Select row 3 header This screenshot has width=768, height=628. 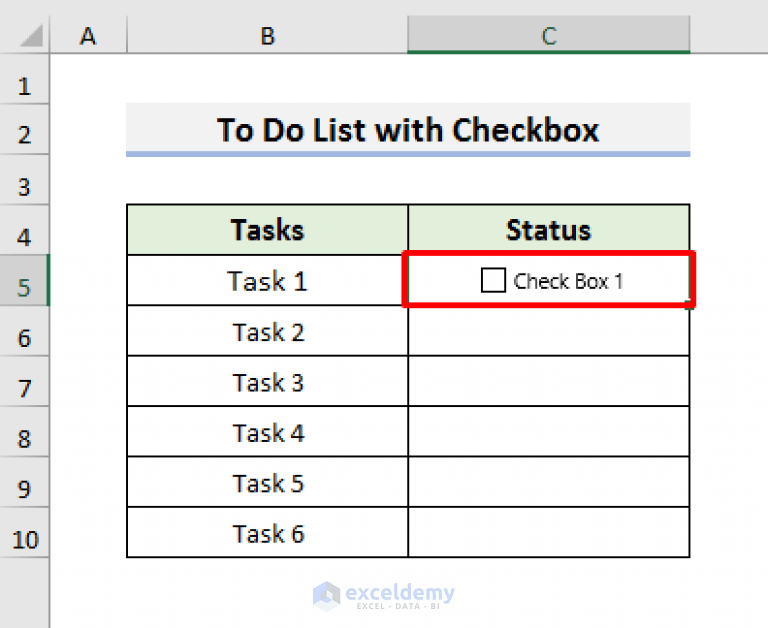click(24, 180)
